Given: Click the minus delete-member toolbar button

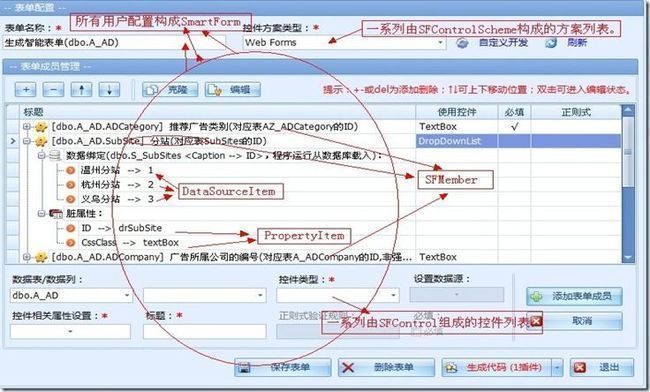Looking at the screenshot, I should coord(53,90).
